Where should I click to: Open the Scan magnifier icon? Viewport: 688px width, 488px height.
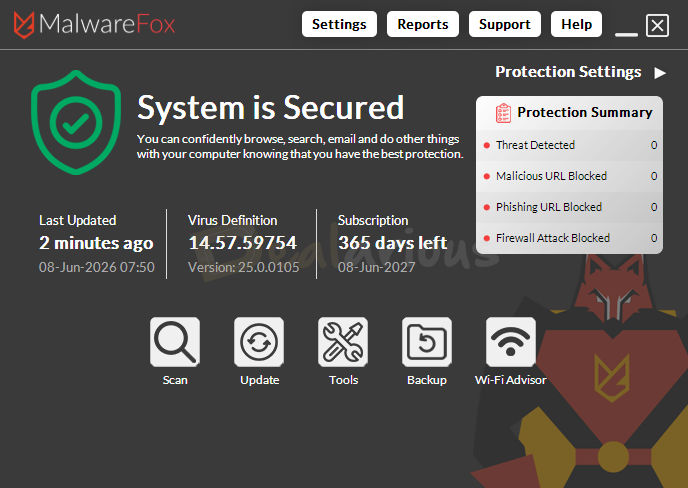(175, 342)
